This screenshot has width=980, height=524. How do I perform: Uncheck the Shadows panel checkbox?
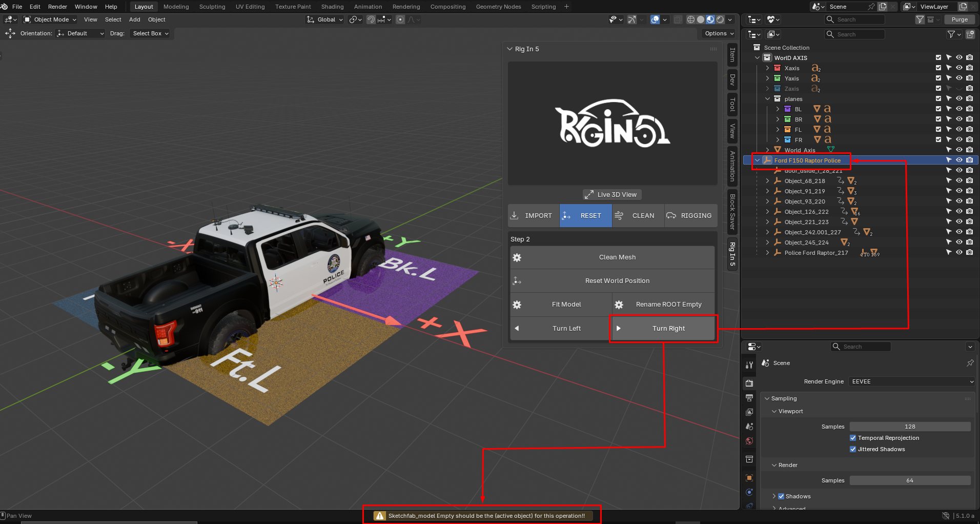tap(781, 496)
